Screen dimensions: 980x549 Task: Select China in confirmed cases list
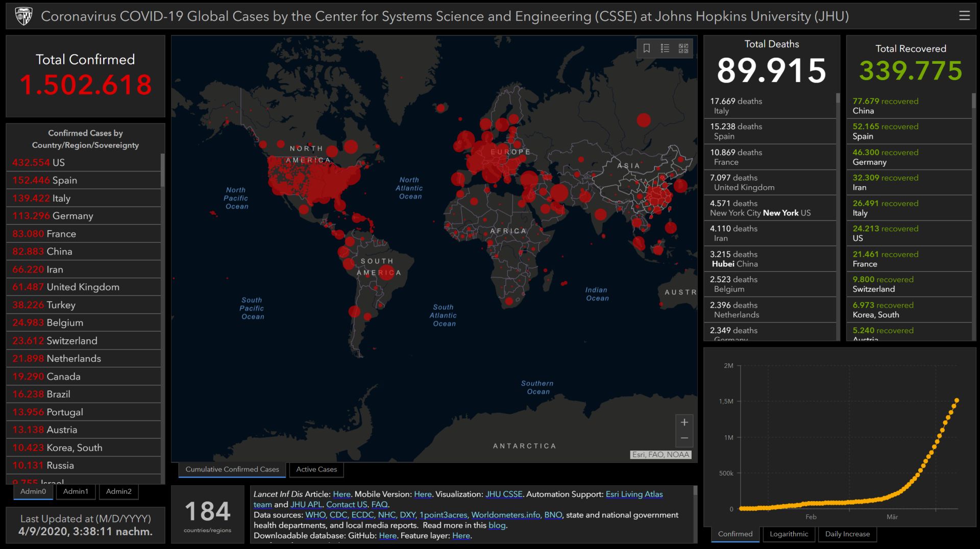(x=83, y=252)
